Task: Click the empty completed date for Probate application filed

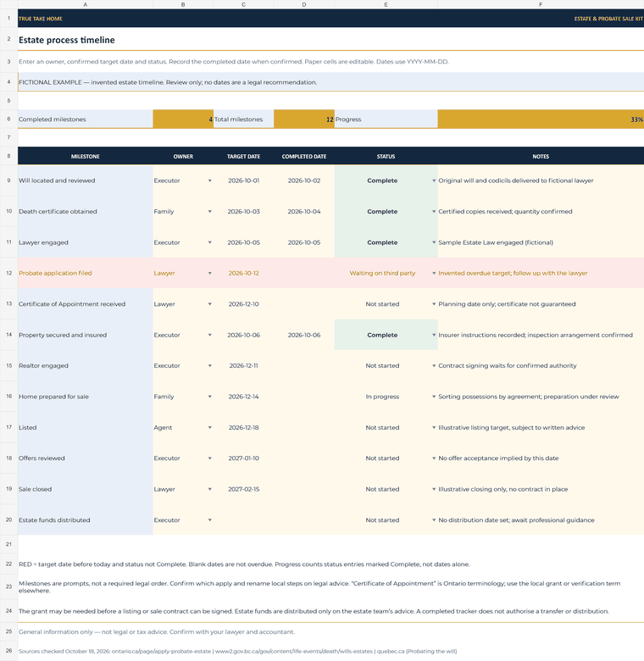Action: [x=304, y=273]
